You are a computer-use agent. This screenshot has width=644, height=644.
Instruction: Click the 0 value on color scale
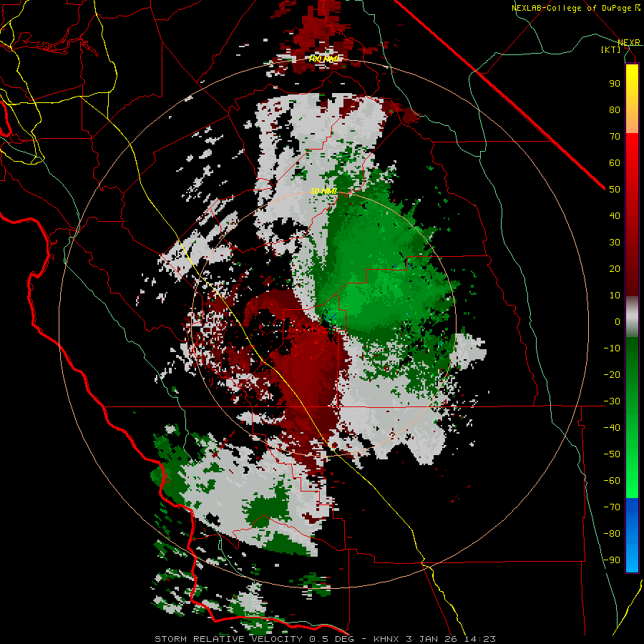(618, 322)
